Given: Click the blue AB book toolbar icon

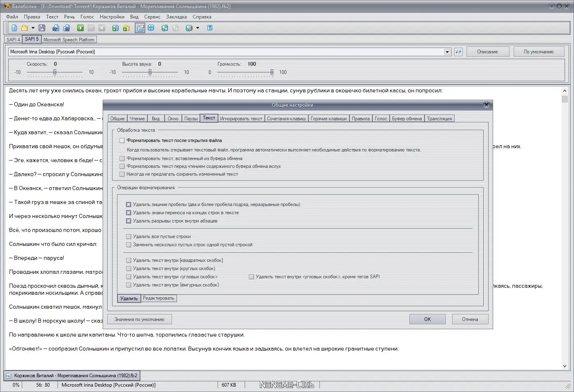Looking at the screenshot, I should click(x=151, y=28).
